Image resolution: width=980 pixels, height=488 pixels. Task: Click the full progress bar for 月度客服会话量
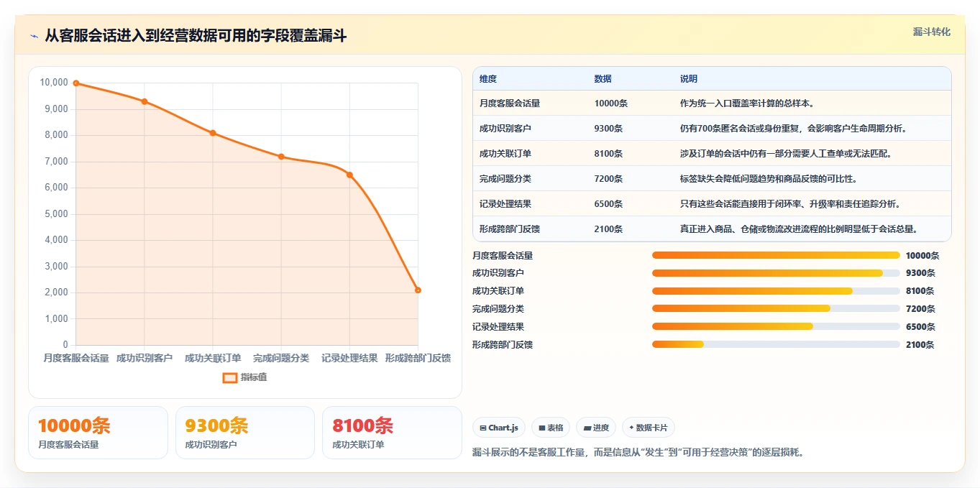tap(776, 255)
